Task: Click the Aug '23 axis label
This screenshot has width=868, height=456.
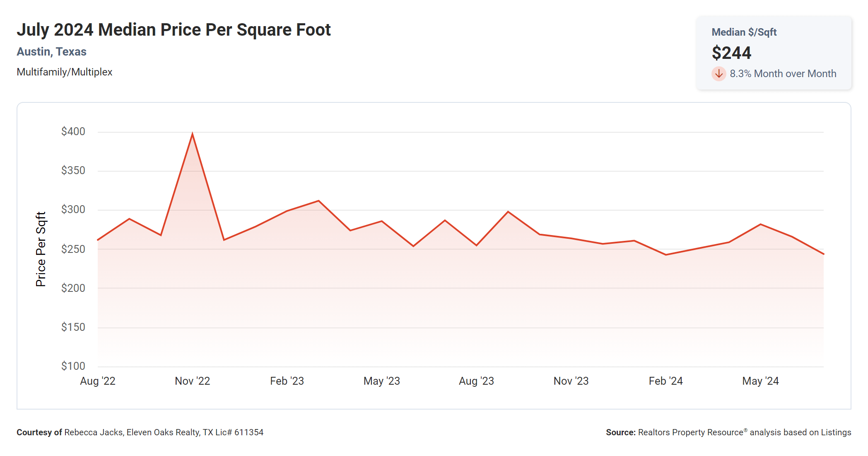Action: 476,381
